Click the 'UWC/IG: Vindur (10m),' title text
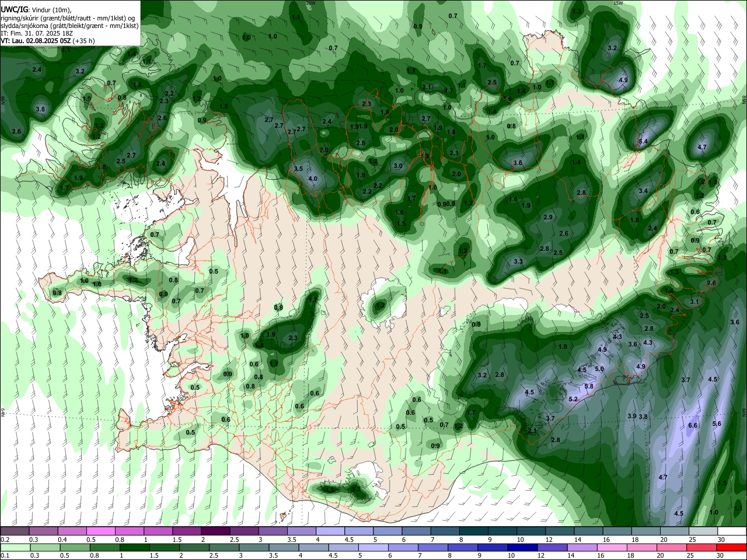 [36, 10]
